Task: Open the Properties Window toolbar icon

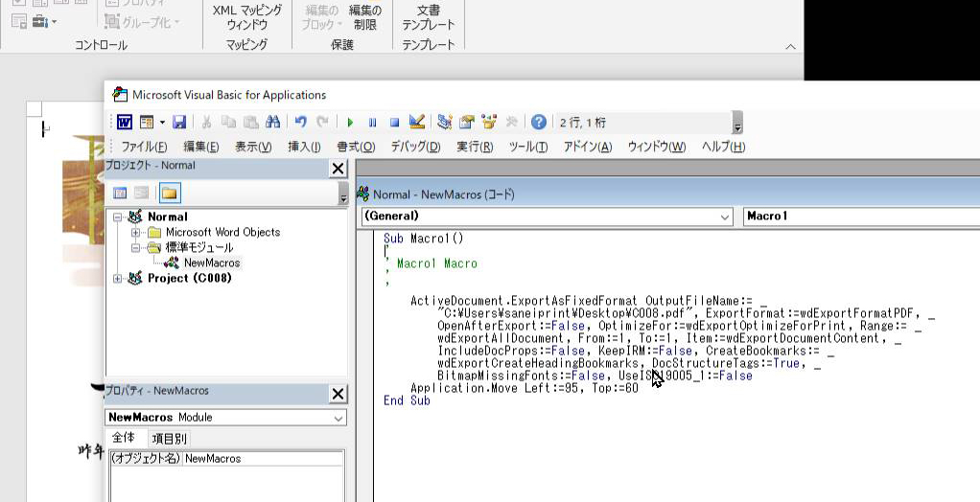Action: tap(466, 123)
